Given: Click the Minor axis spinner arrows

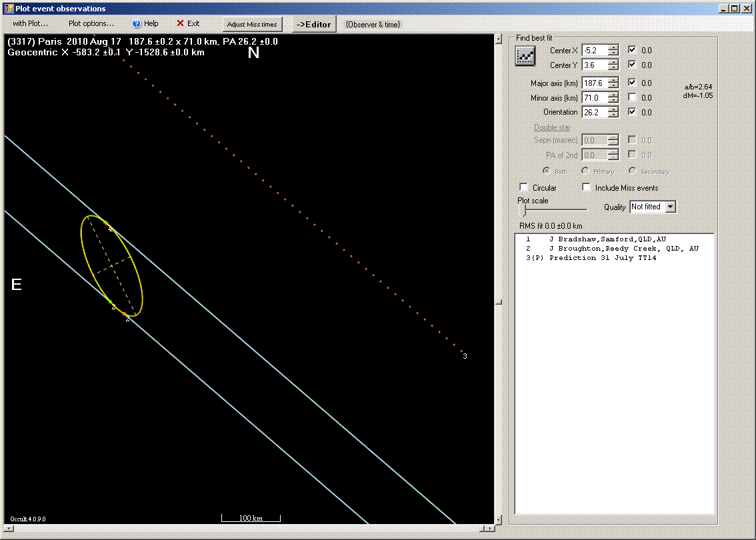Looking at the screenshot, I should (613, 98).
